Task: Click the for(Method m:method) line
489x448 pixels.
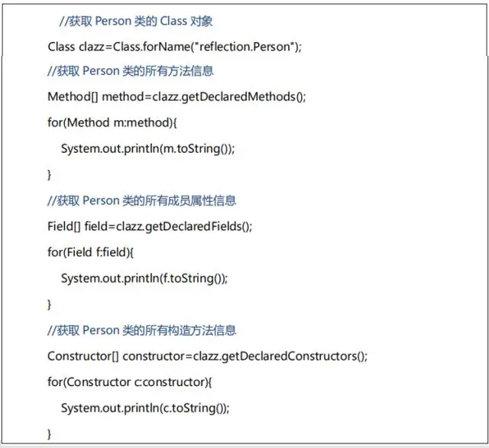Action: 112,122
